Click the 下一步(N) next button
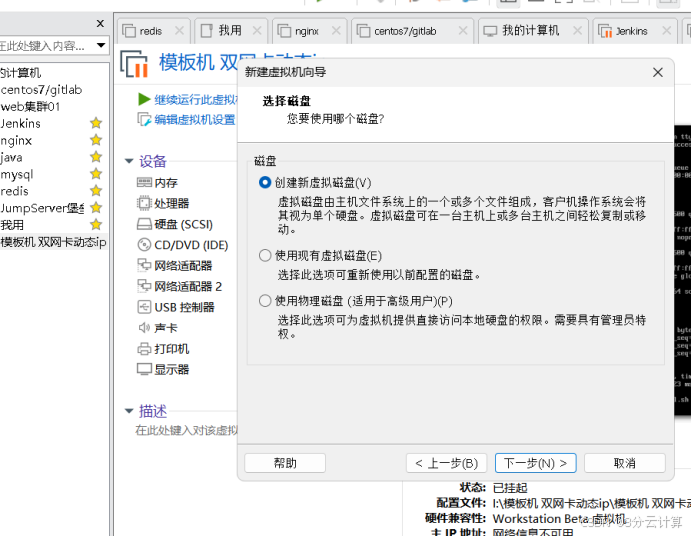The image size is (692, 536). tap(535, 463)
